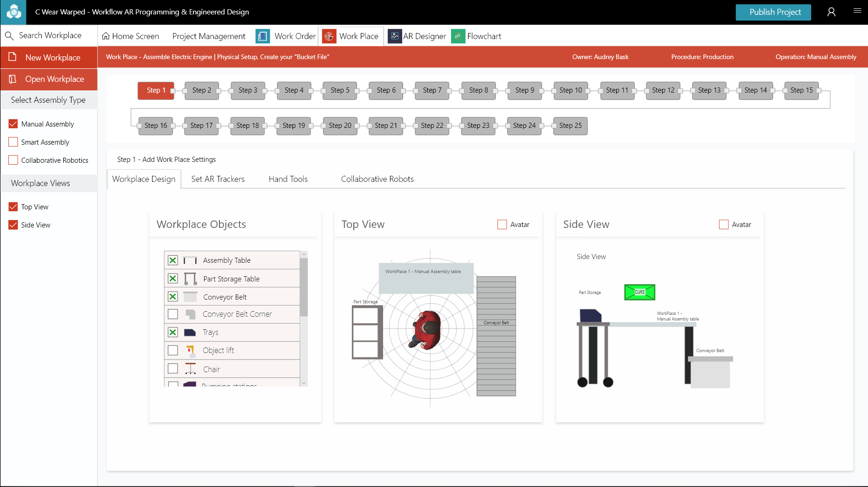This screenshot has height=487, width=868.
Task: Click the Chair object icon
Action: [190, 369]
